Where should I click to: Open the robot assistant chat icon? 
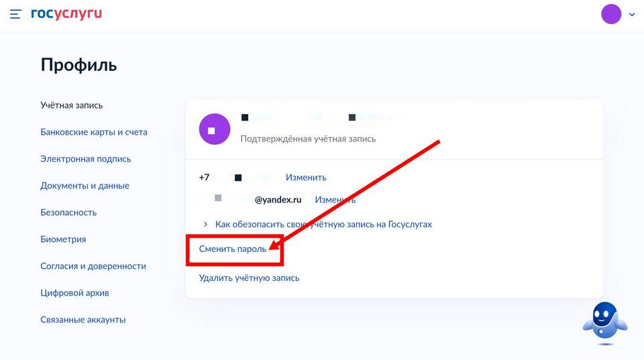(x=604, y=323)
